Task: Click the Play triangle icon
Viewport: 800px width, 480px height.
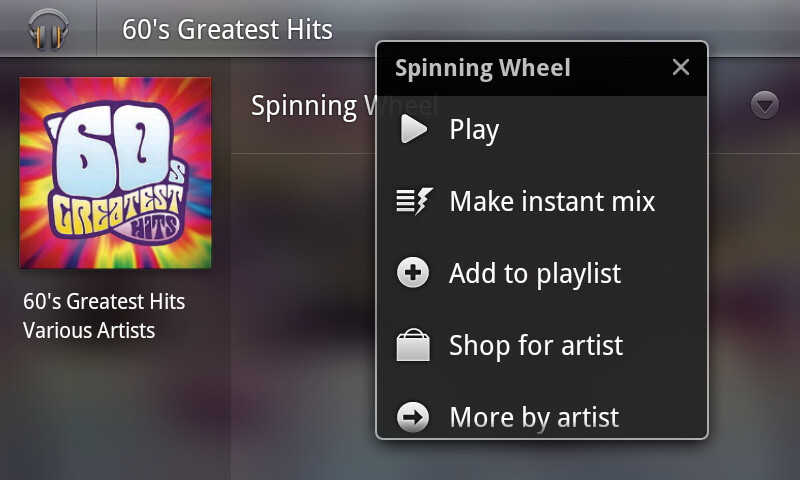Action: (414, 130)
